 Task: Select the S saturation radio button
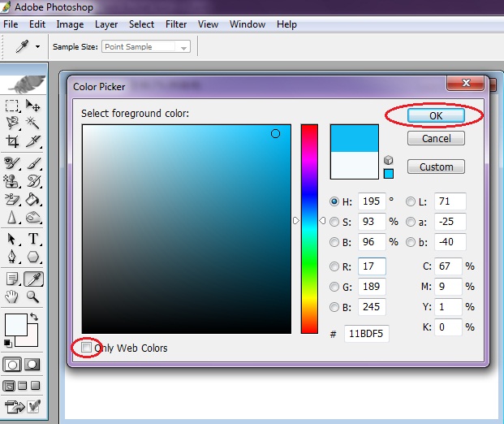pos(334,222)
